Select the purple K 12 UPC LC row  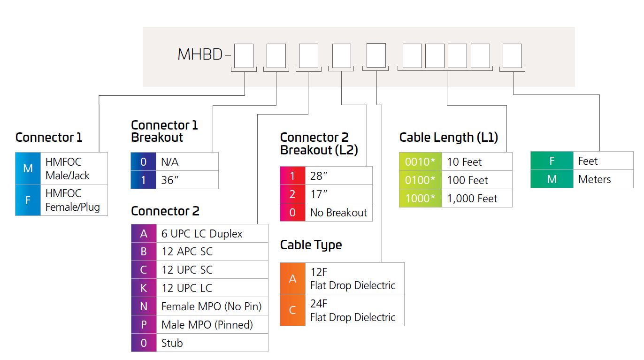pyautogui.click(x=199, y=288)
